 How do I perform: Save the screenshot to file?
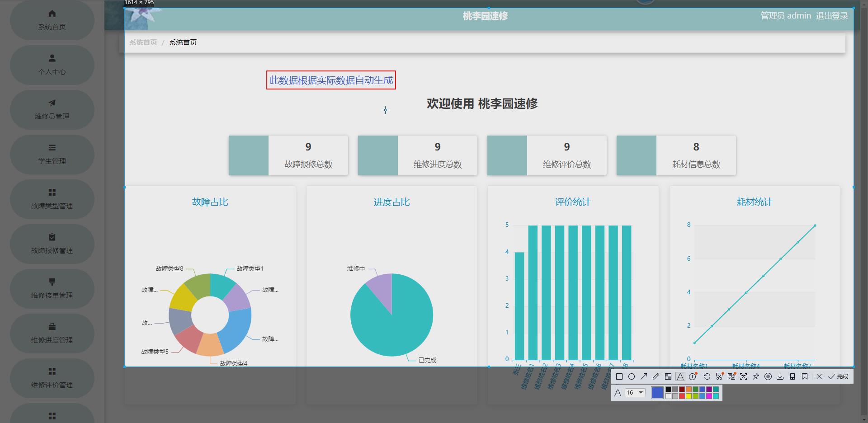(780, 376)
